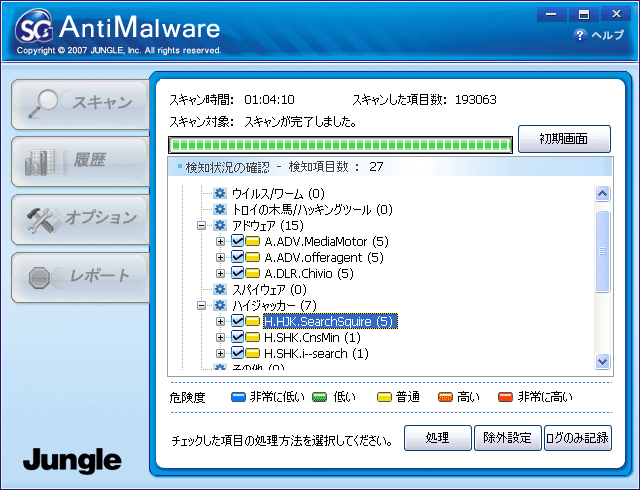Screen dimensions: 640x490
Task: Click the orange 高い legend swatch
Action: [x=445, y=396]
